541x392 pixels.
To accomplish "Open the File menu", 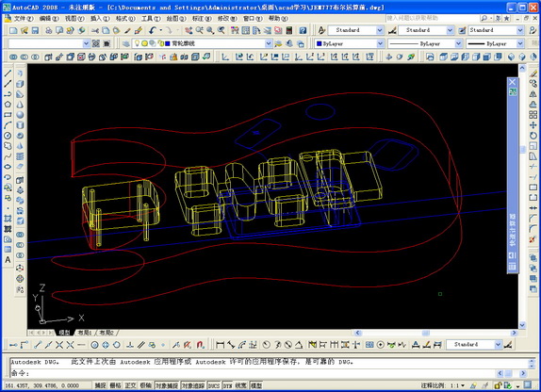I will click(23, 18).
